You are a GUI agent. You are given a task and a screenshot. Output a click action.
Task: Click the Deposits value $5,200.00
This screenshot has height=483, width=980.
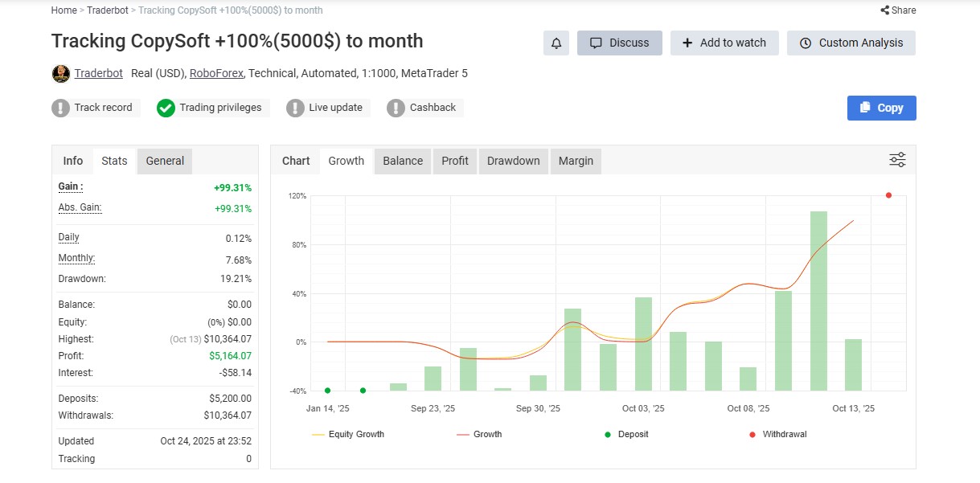click(230, 399)
